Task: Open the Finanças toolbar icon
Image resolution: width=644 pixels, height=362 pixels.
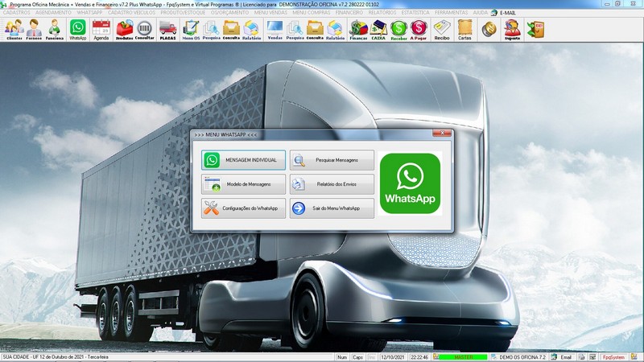Action: pyautogui.click(x=358, y=30)
